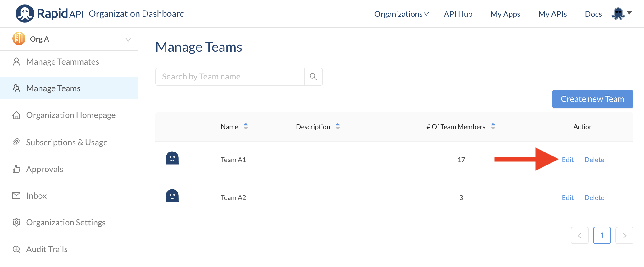Click the member count 17
The height and width of the screenshot is (267, 644).
(461, 160)
